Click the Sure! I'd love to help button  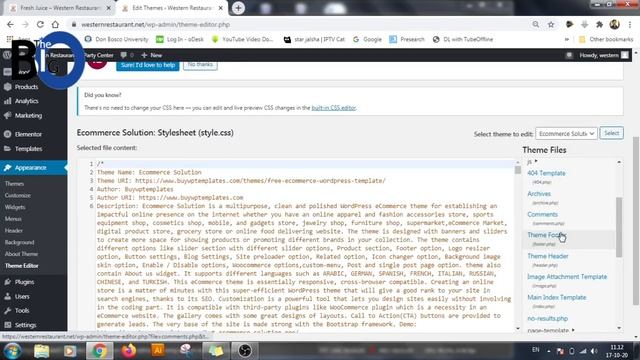[148, 65]
